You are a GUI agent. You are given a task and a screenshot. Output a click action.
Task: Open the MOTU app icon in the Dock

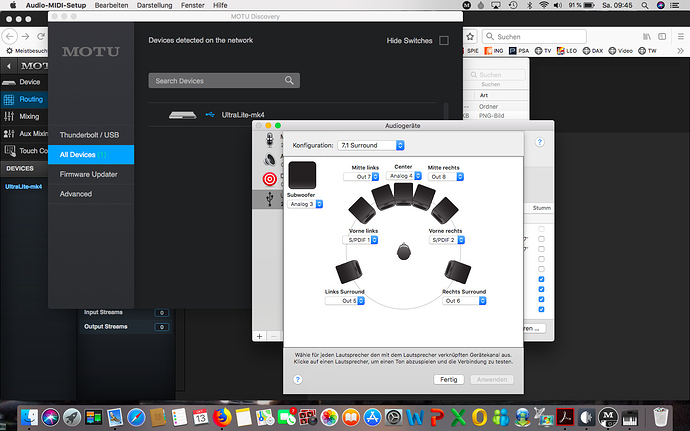point(609,416)
